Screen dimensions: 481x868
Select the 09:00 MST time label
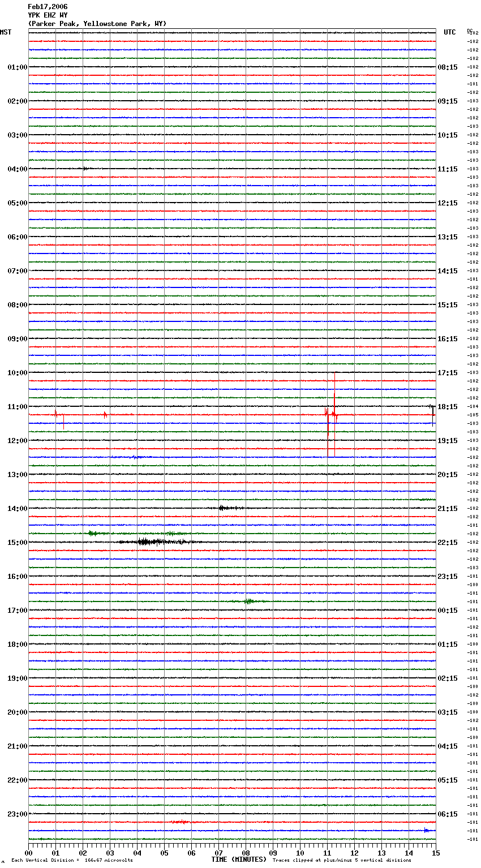[x=17, y=339]
